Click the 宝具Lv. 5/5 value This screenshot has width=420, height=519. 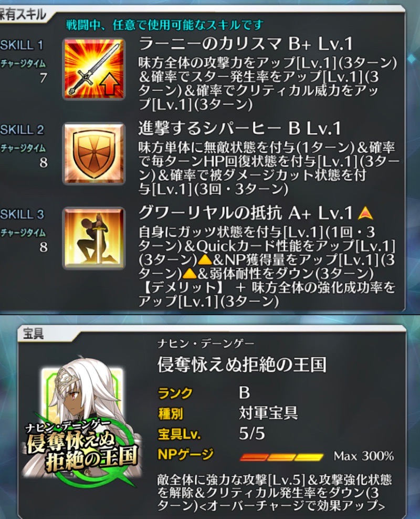(x=251, y=433)
